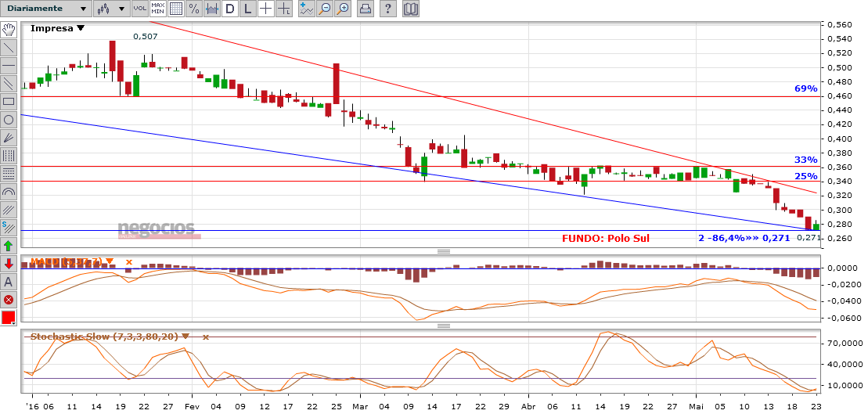Expand the Impresa symbol dropdown
The image size is (868, 414).
pyautogui.click(x=81, y=28)
